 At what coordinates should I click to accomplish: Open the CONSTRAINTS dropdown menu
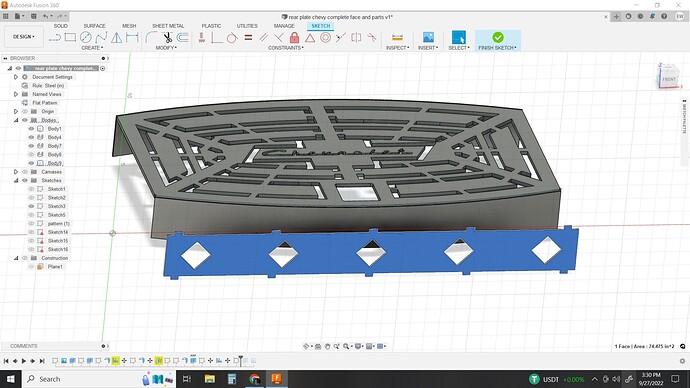(x=286, y=48)
